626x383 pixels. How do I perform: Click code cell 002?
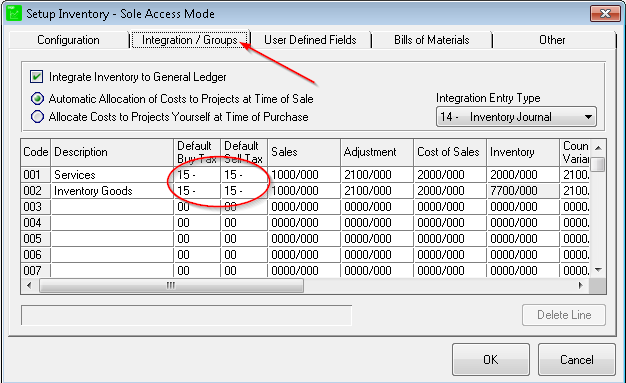click(36, 191)
